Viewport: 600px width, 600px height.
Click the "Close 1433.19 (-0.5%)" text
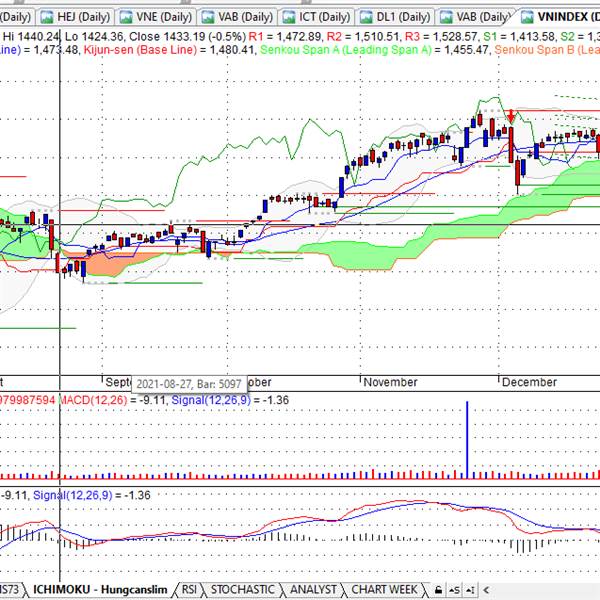pos(187,37)
